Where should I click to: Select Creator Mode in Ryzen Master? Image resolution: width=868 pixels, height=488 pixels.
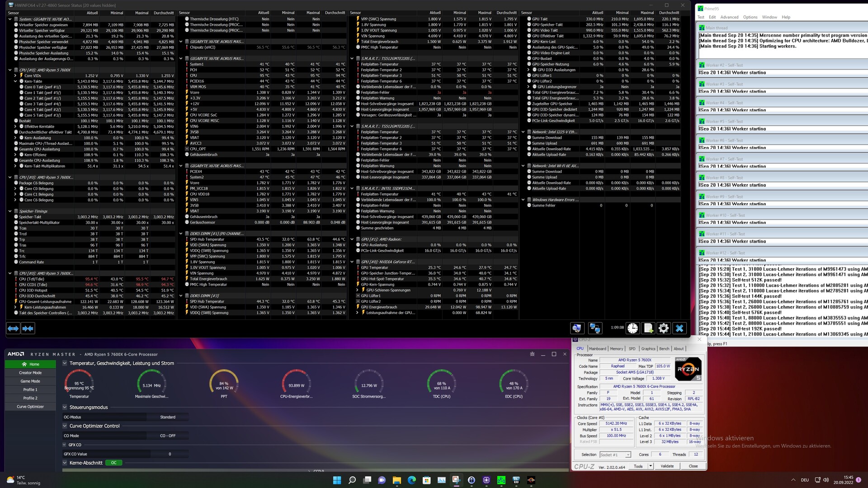click(30, 373)
